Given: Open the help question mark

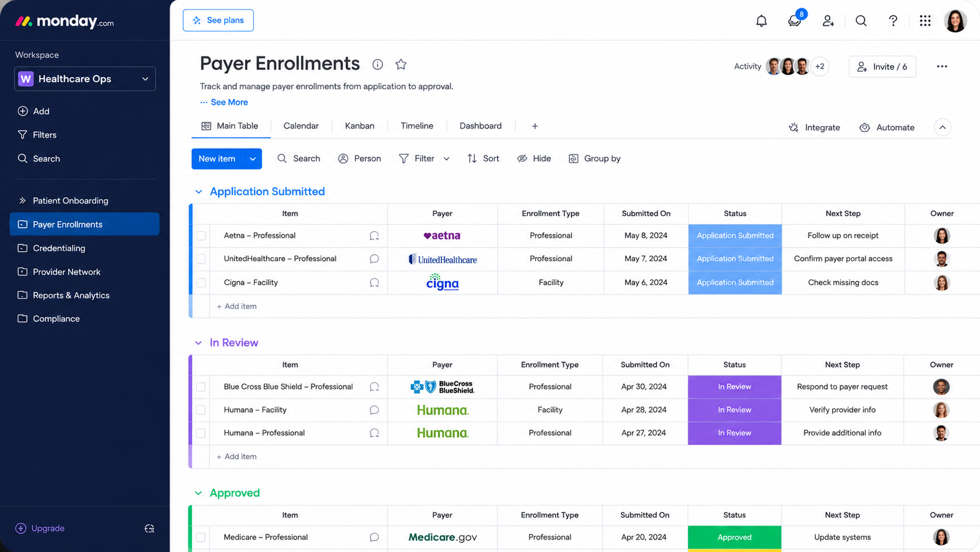Looking at the screenshot, I should coord(893,21).
